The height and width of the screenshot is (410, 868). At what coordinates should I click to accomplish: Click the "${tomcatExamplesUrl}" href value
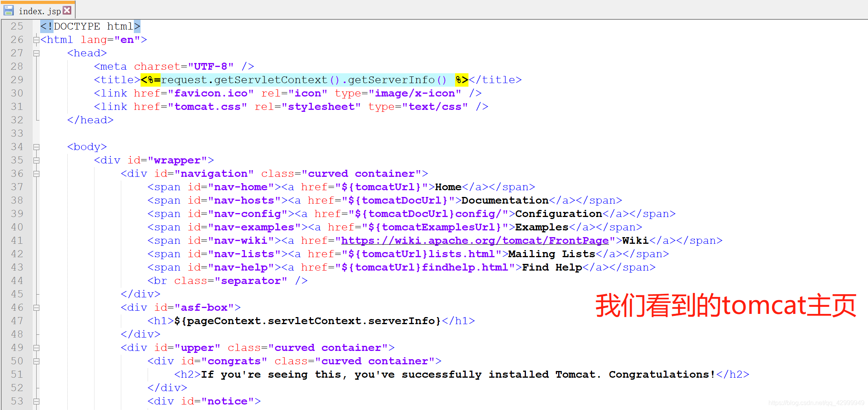[x=435, y=227]
